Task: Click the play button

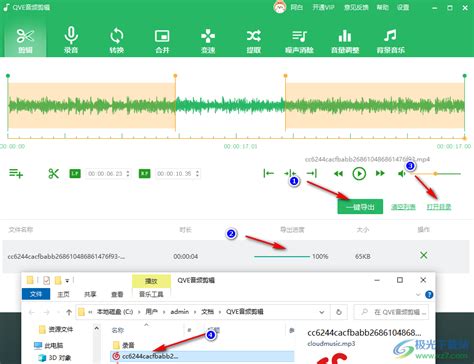Action: (359, 173)
